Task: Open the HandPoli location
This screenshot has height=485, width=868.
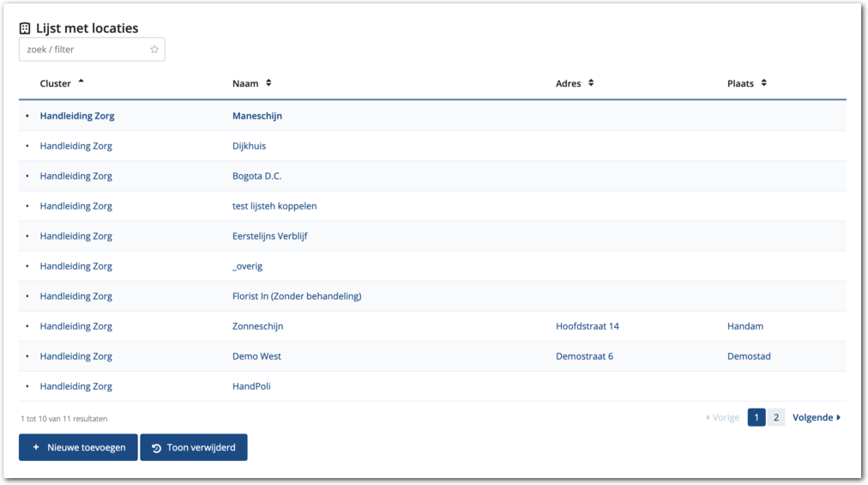Action: (251, 386)
